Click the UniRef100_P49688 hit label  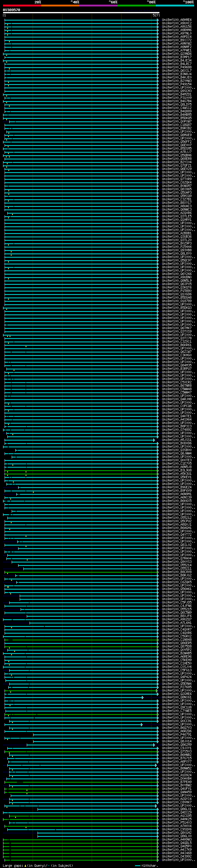click(176, 67)
